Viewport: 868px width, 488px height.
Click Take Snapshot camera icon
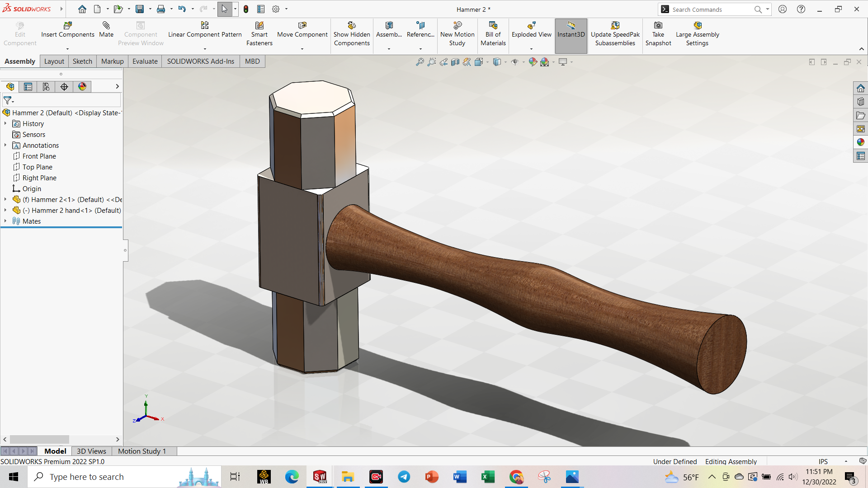pyautogui.click(x=658, y=26)
